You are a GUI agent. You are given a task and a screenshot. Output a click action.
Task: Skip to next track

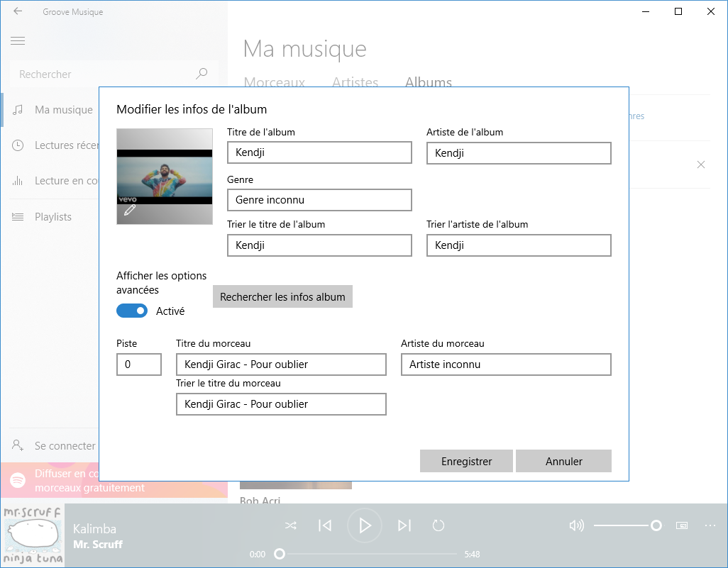point(404,525)
